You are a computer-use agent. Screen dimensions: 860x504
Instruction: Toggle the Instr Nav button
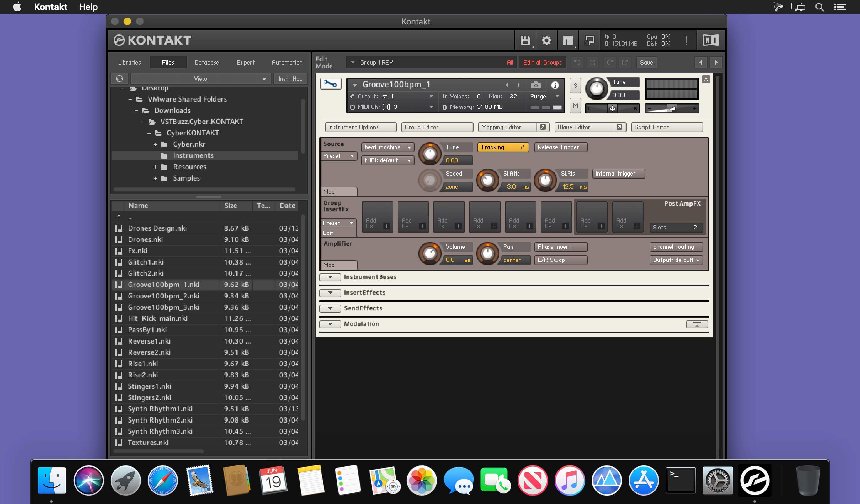pyautogui.click(x=290, y=79)
